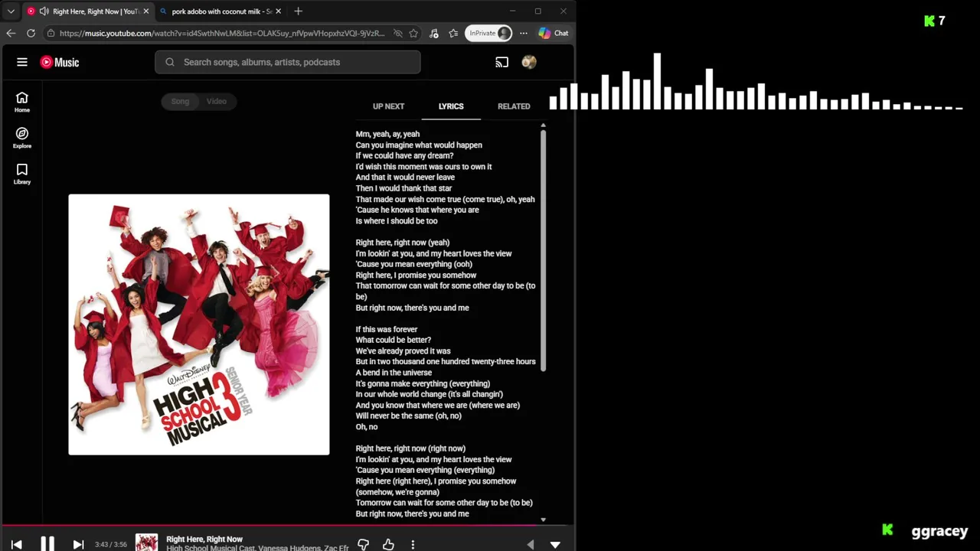This screenshot has height=551, width=980.
Task: Switch to pork adobo with coconut milk tab
Action: 220,11
